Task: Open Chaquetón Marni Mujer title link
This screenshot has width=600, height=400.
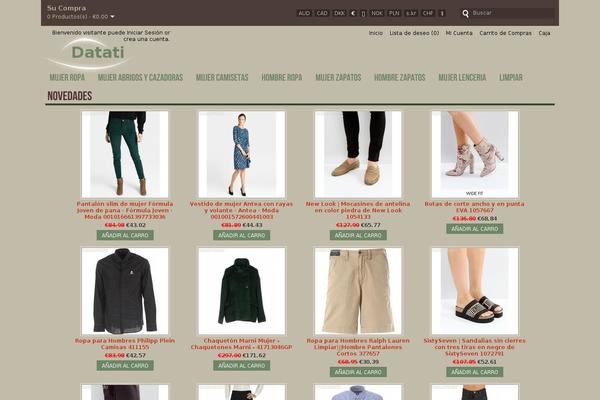Action: tap(241, 344)
